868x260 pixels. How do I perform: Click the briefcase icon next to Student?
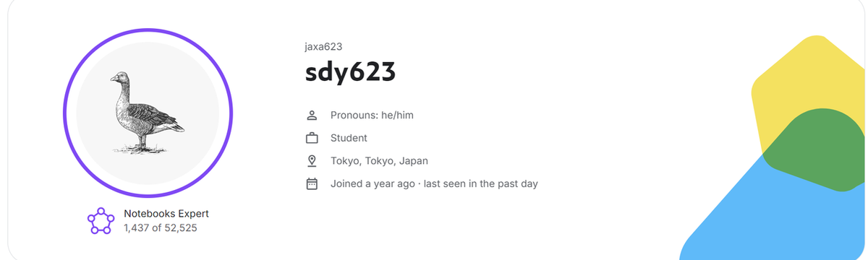(312, 138)
